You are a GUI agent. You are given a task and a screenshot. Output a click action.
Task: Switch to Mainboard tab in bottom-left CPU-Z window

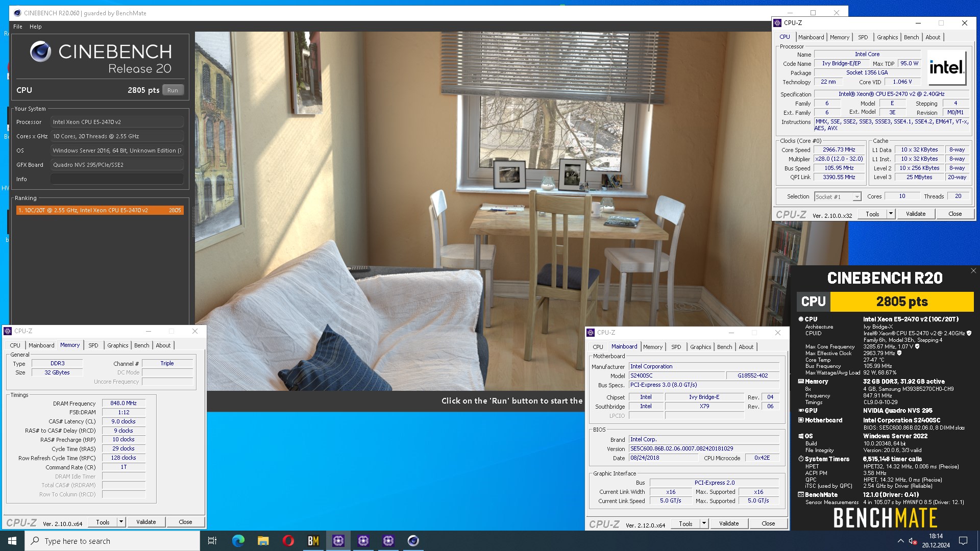point(41,345)
